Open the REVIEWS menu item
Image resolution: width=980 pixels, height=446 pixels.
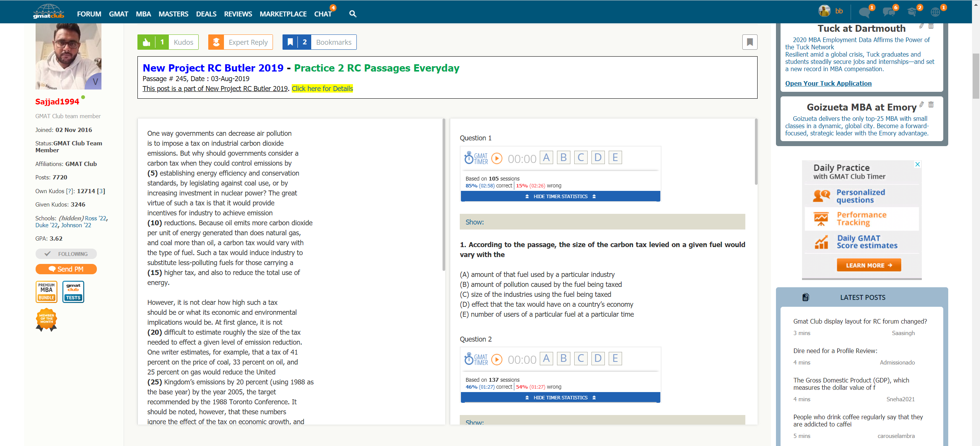[x=238, y=14]
